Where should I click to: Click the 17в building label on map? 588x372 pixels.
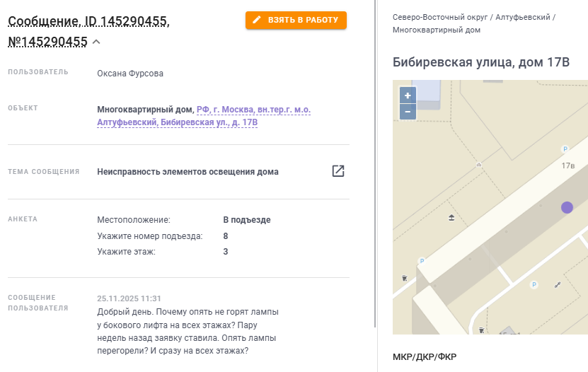[x=567, y=165]
